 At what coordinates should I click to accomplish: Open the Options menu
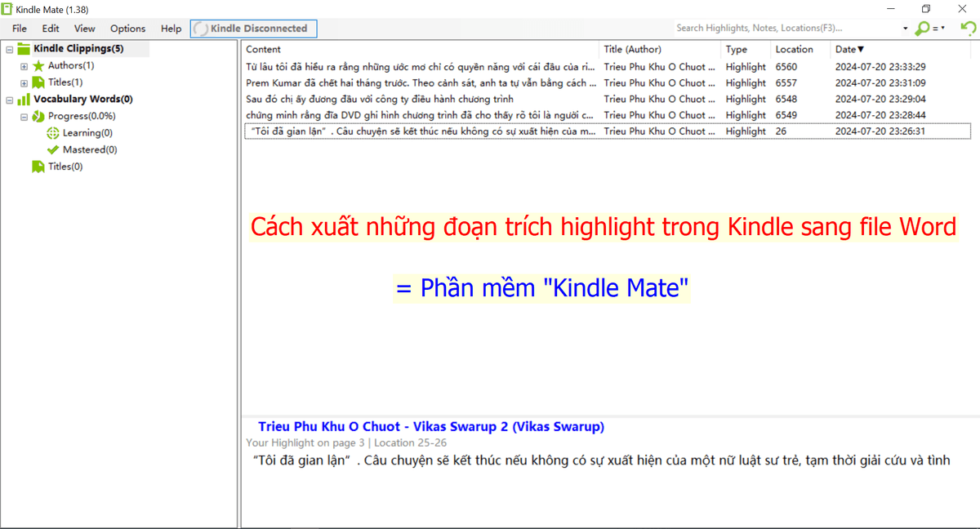pyautogui.click(x=127, y=27)
